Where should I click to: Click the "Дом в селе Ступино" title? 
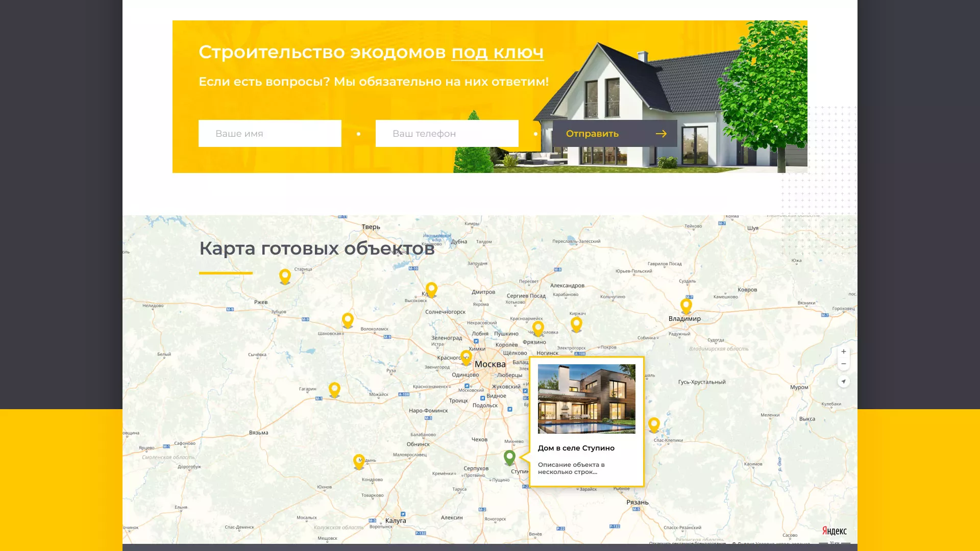(x=576, y=448)
